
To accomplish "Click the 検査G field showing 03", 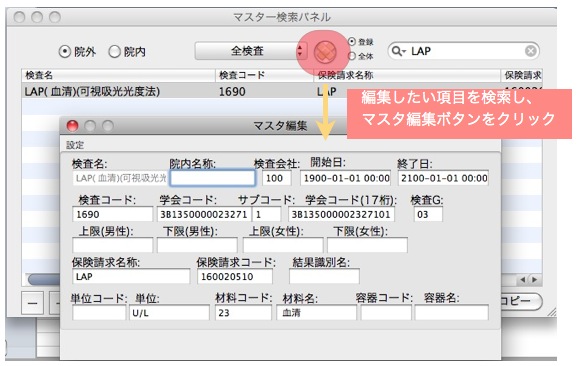I will tap(428, 214).
